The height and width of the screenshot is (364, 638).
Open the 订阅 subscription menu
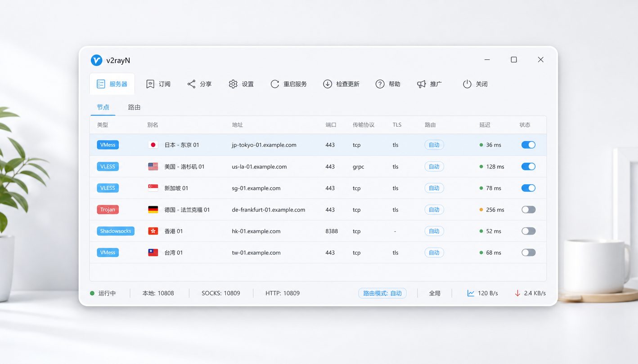click(x=158, y=84)
